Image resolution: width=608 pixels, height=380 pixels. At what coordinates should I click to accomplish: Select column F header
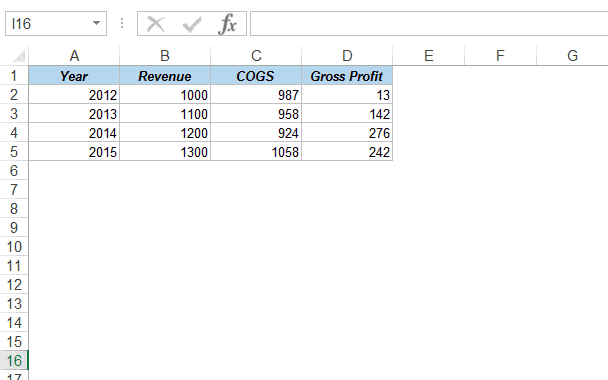point(501,56)
